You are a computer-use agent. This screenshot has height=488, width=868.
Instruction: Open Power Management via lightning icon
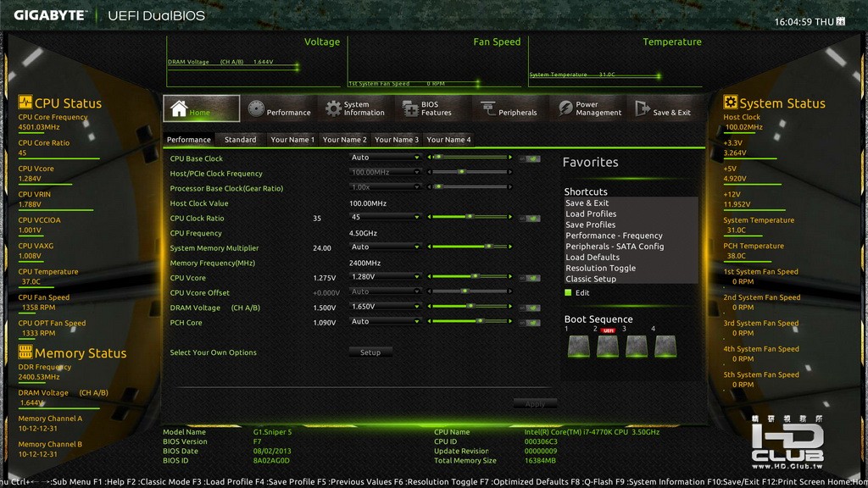coord(565,108)
